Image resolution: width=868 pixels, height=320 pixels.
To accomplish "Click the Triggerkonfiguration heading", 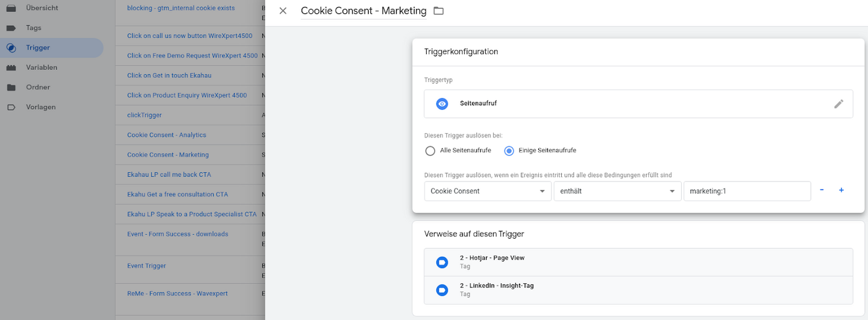I will pos(461,52).
